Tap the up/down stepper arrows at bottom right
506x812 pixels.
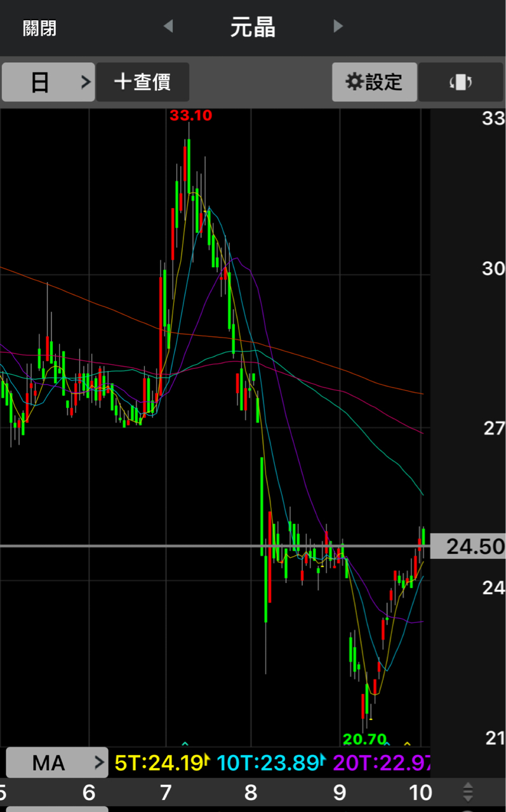[468, 792]
